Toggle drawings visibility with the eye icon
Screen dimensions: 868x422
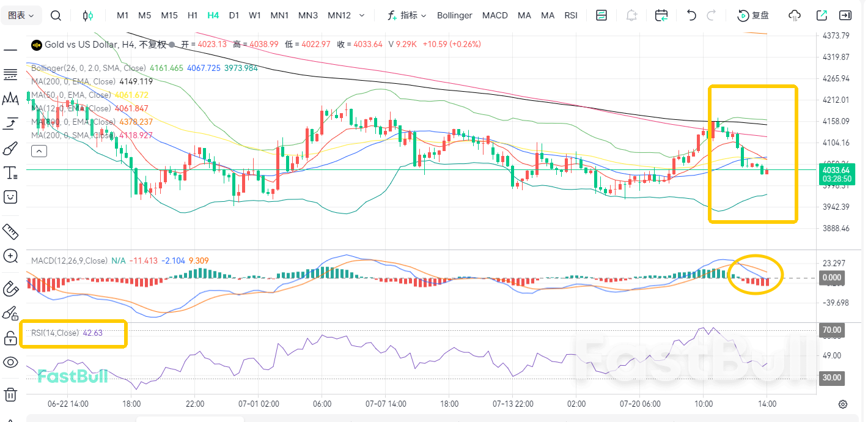pos(10,362)
